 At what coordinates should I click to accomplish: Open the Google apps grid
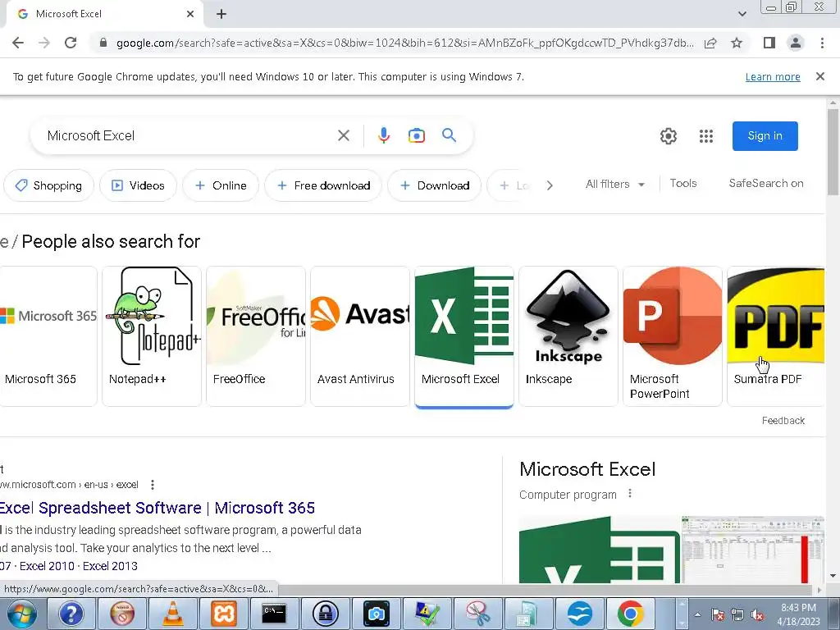point(706,136)
